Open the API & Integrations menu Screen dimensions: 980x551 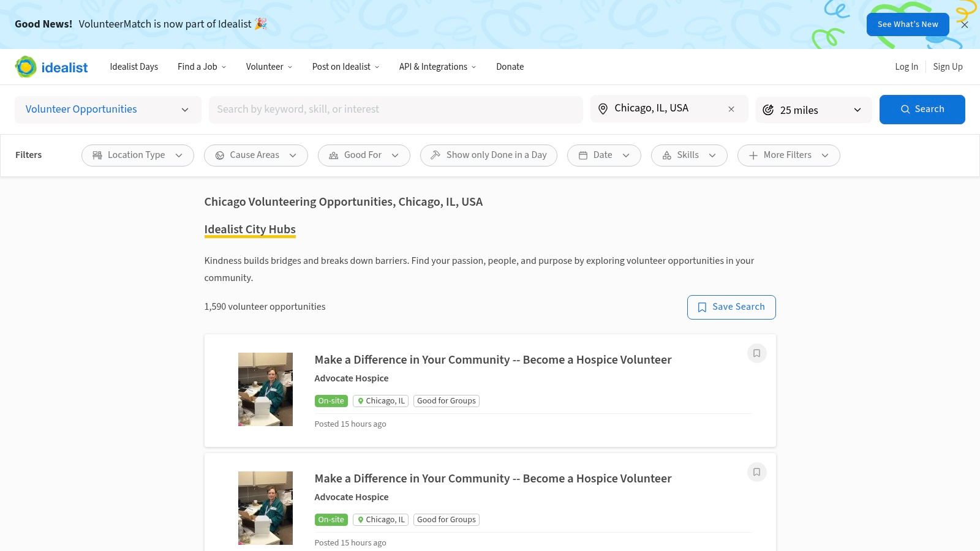tap(438, 67)
